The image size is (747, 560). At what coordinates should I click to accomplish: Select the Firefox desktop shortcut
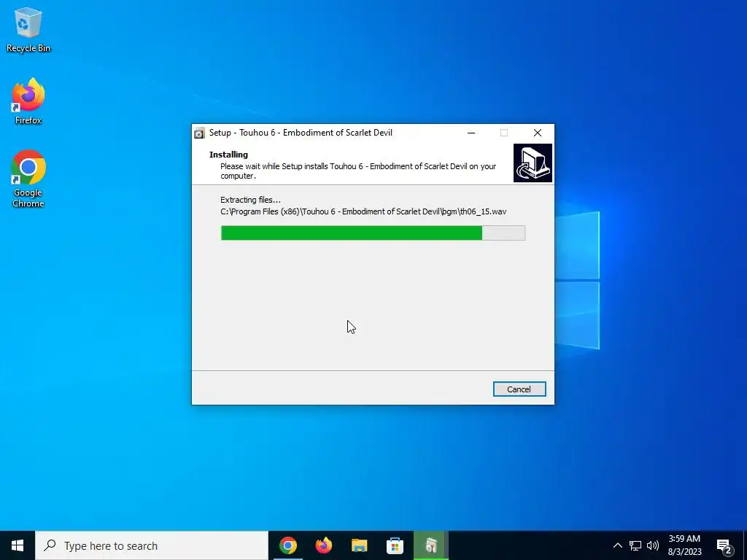click(x=28, y=101)
